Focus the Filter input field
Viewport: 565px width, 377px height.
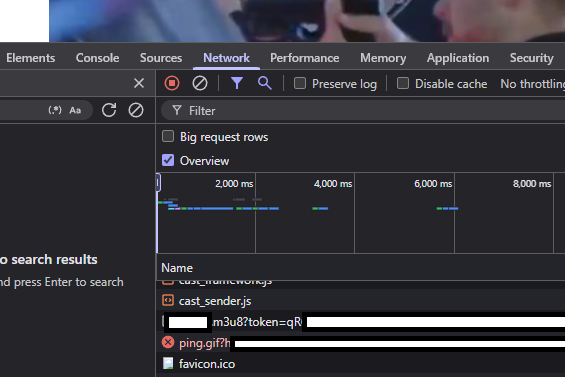click(x=363, y=110)
